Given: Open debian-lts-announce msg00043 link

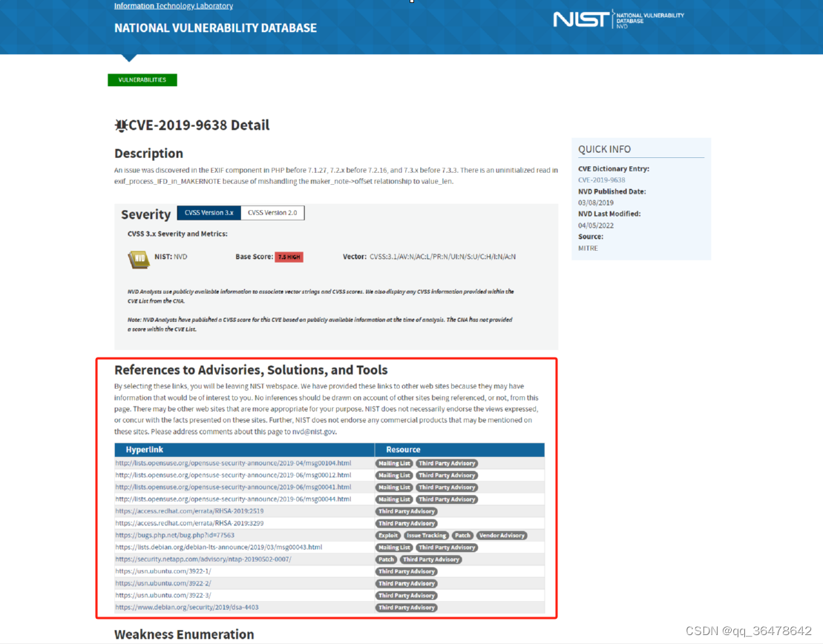Looking at the screenshot, I should pos(219,547).
